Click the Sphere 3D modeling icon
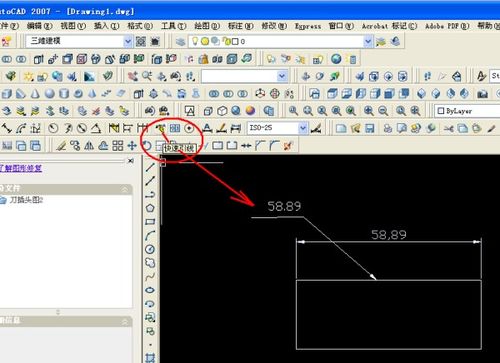This screenshot has width=500, height=363. [x=50, y=94]
